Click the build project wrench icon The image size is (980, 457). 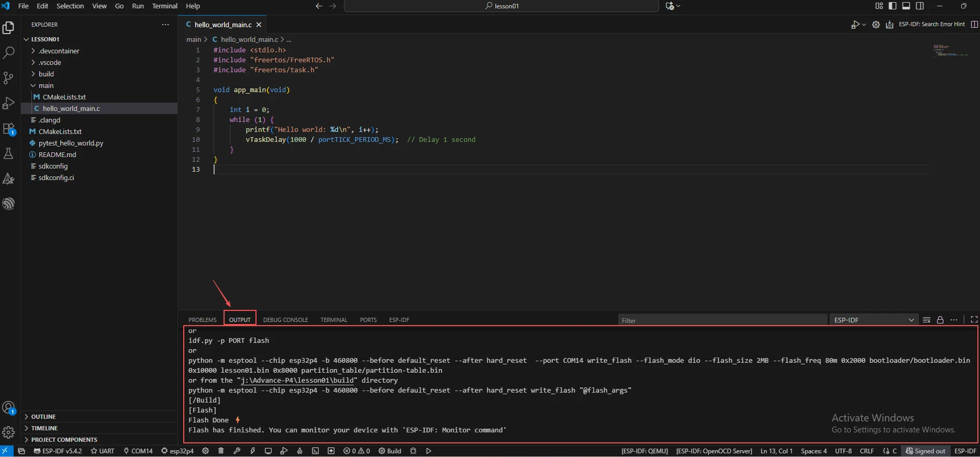pyautogui.click(x=237, y=451)
